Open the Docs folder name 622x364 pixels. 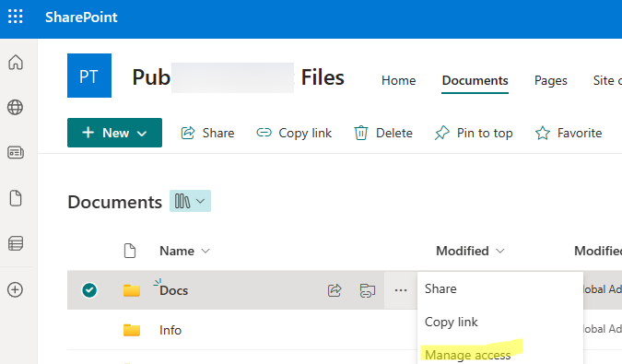pyautogui.click(x=174, y=290)
